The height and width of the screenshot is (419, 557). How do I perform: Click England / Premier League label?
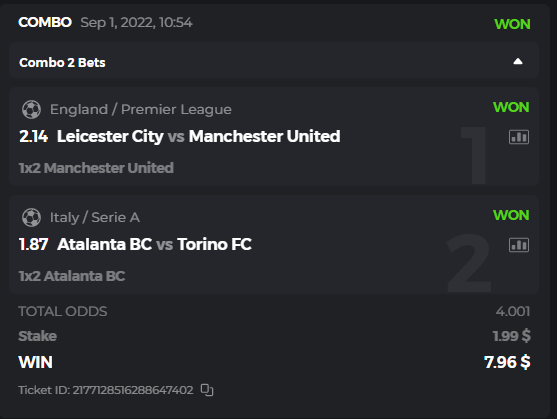[141, 109]
